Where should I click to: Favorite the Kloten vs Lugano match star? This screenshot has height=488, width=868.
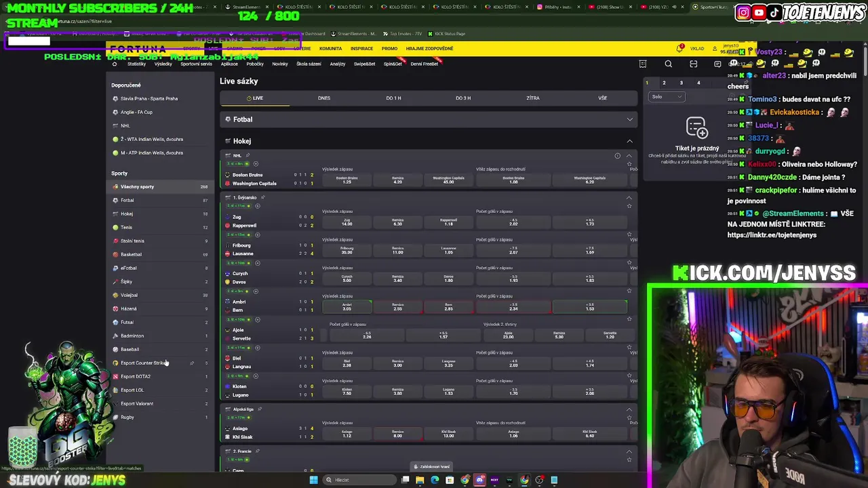pos(629,375)
